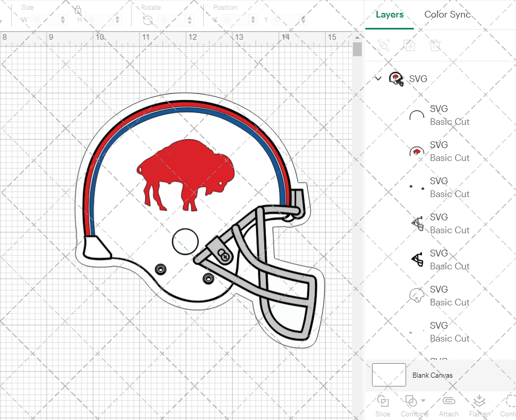This screenshot has height=420, width=516.
Task: Click the Combine tool icon
Action: pyautogui.click(x=411, y=401)
